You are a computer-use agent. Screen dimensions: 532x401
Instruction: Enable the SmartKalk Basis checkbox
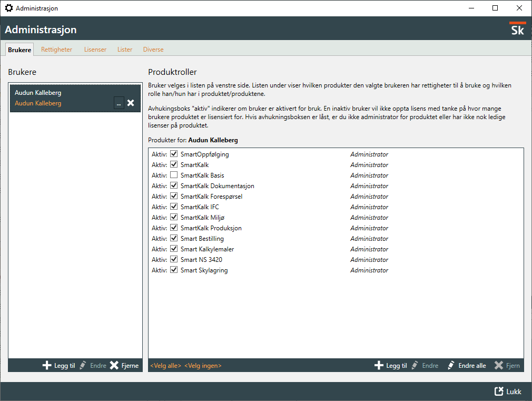click(174, 175)
